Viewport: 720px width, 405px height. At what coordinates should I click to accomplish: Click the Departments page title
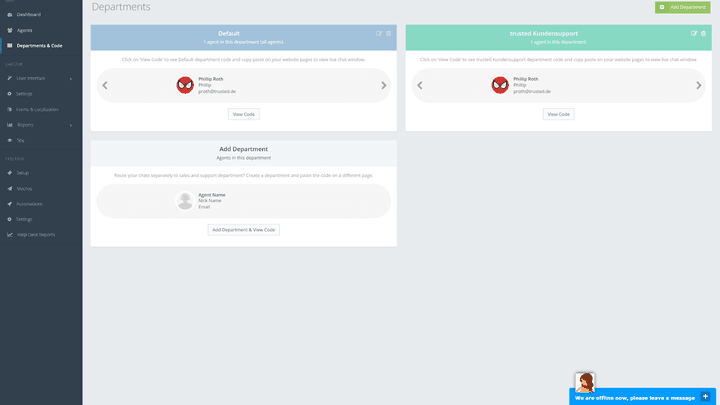[121, 7]
